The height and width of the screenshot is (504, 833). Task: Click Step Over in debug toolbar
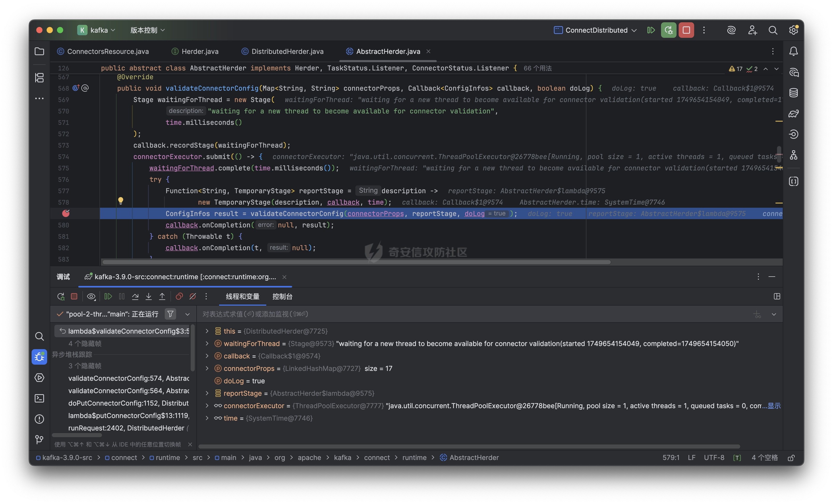click(x=135, y=297)
